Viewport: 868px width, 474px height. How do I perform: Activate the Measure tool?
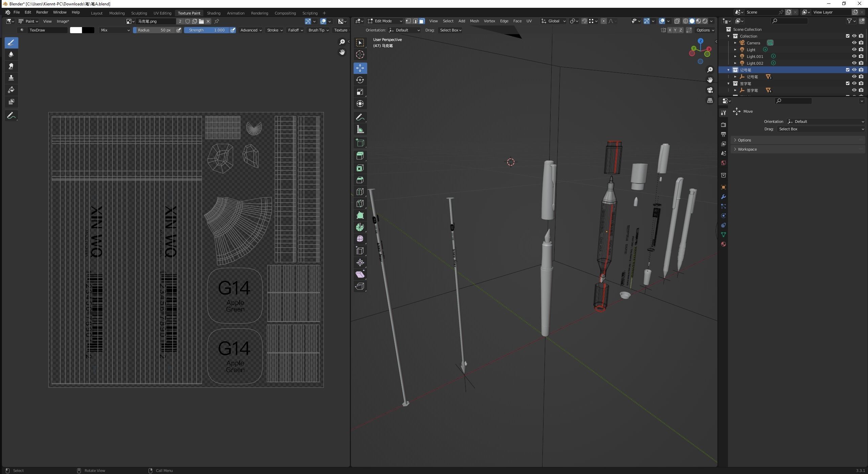tap(360, 129)
